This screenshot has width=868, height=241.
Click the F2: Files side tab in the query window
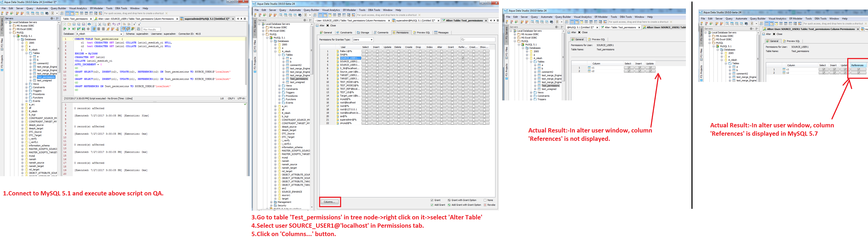[2, 45]
